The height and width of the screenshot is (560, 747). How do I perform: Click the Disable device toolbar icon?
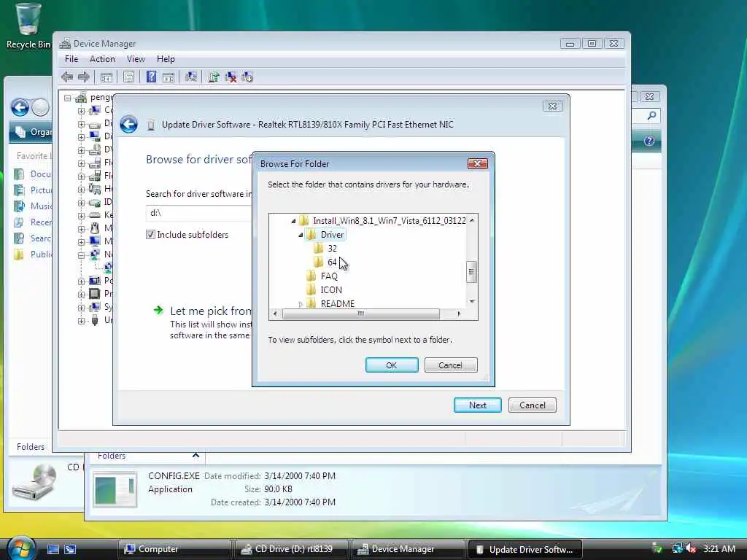247,77
